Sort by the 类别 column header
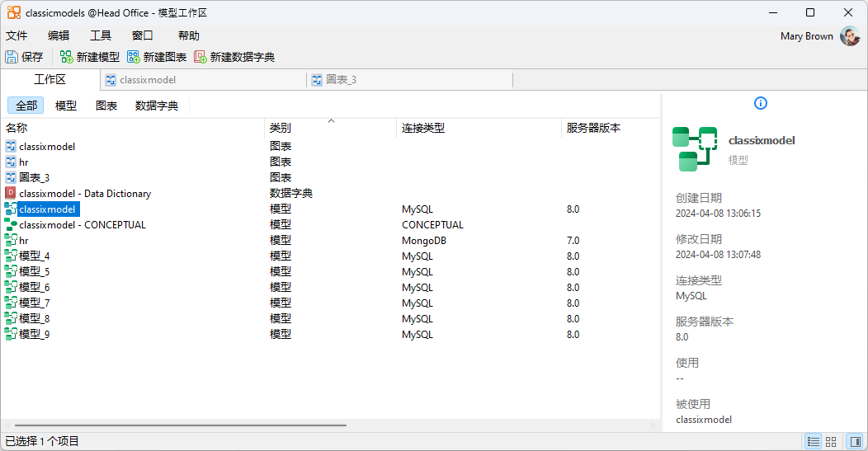This screenshot has width=868, height=451. click(331, 128)
